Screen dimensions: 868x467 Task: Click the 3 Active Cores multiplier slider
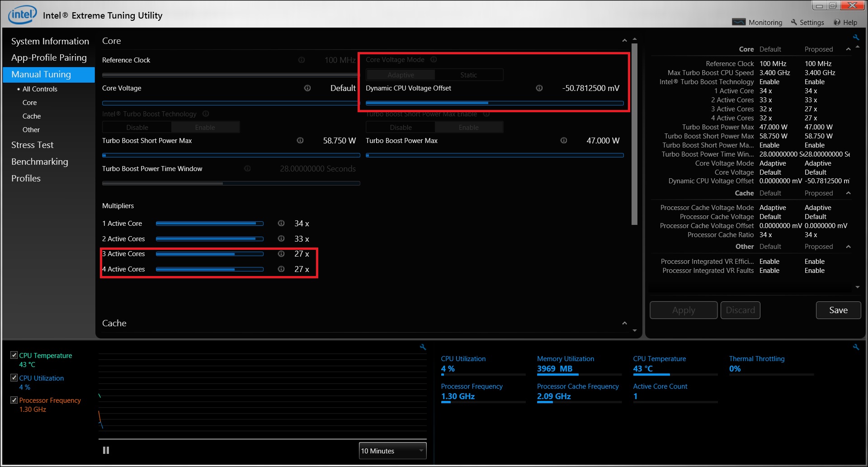coord(210,254)
